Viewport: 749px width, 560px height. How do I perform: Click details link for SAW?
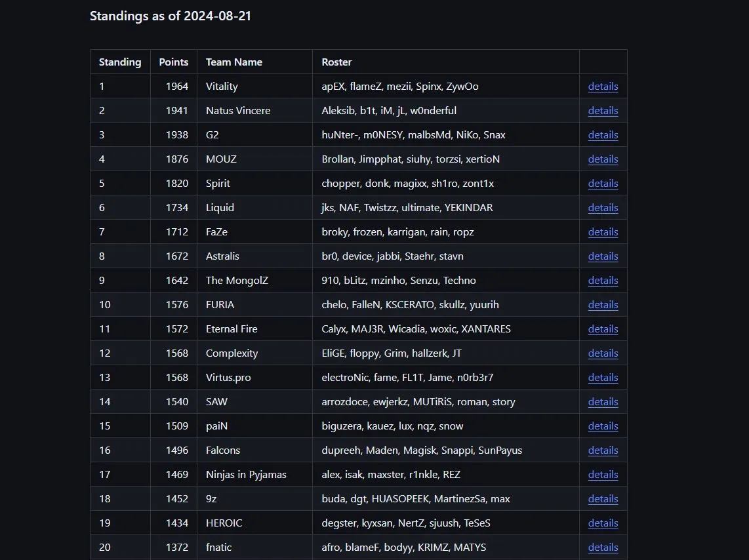tap(603, 402)
